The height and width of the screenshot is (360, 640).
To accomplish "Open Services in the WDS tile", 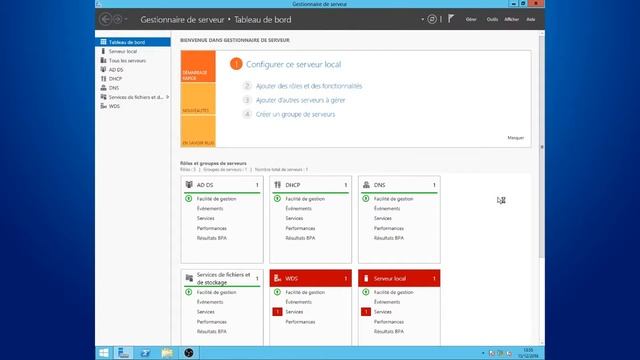I will pyautogui.click(x=294, y=312).
